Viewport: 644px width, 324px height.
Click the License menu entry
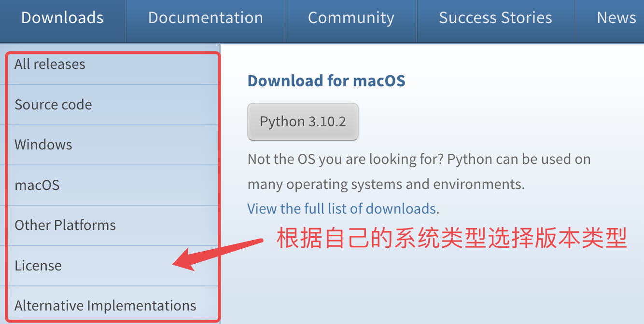(x=38, y=266)
